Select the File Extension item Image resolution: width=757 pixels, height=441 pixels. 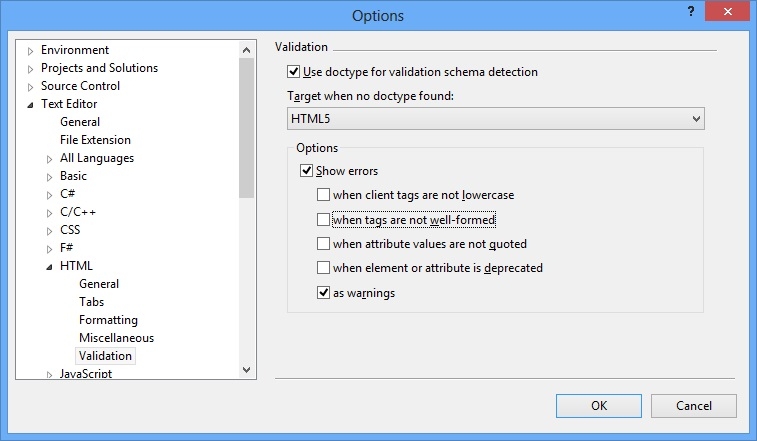point(95,140)
